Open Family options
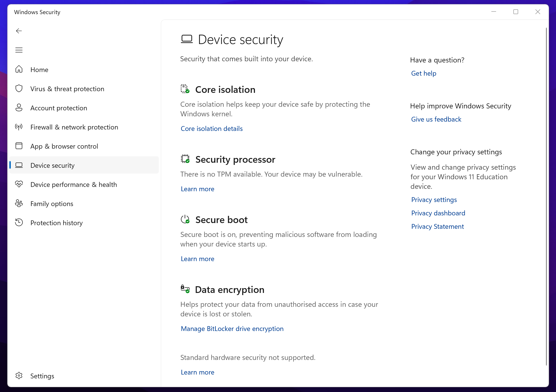The width and height of the screenshot is (556, 392). (x=52, y=203)
